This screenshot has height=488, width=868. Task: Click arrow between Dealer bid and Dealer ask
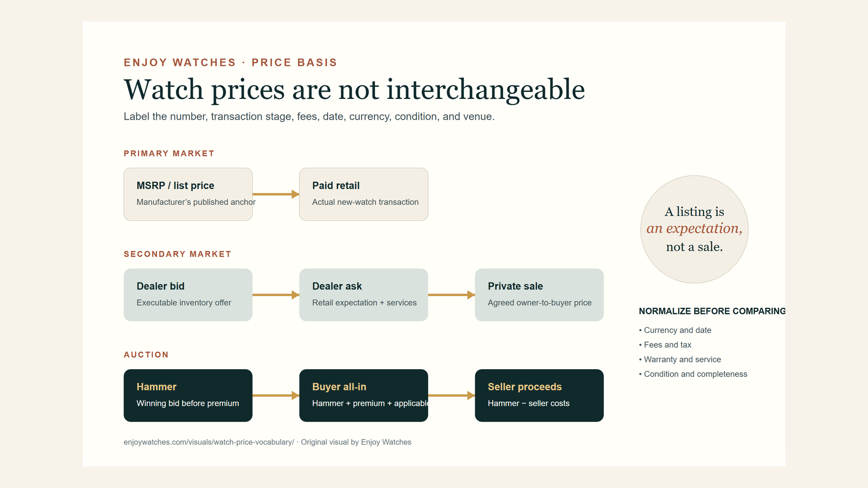click(x=276, y=295)
